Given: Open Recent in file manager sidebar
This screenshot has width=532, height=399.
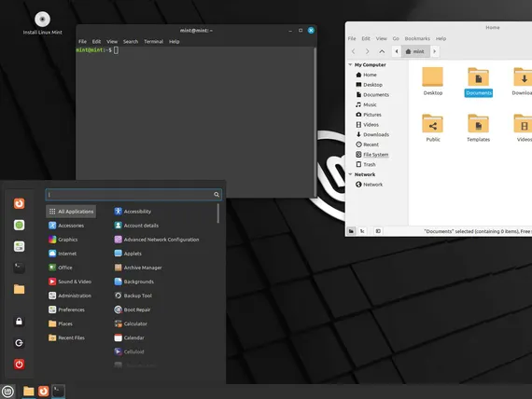Looking at the screenshot, I should coord(367,144).
